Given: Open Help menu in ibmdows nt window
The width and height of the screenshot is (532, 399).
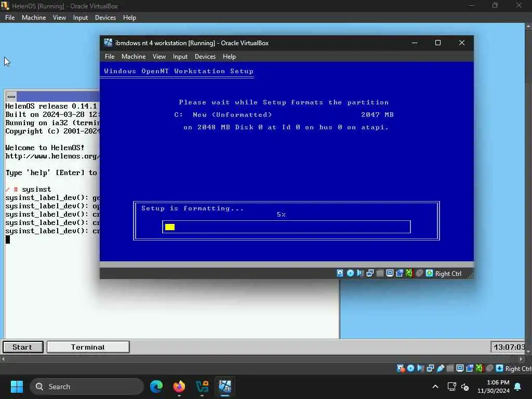Looking at the screenshot, I should click(229, 57).
